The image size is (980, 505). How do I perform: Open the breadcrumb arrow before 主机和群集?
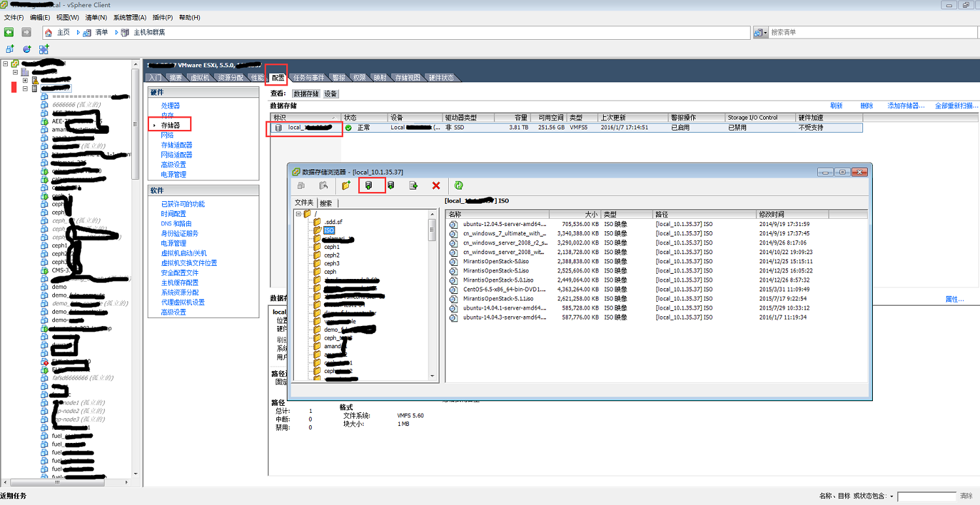coord(116,32)
